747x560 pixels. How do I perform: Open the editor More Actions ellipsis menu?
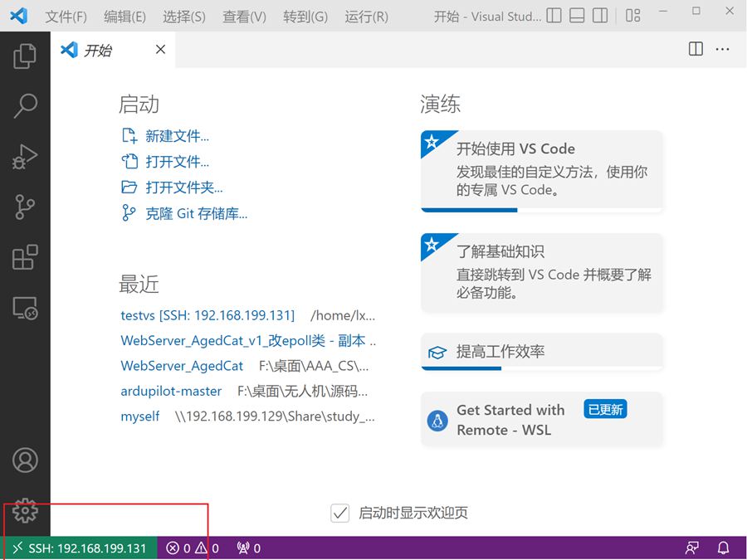point(722,50)
